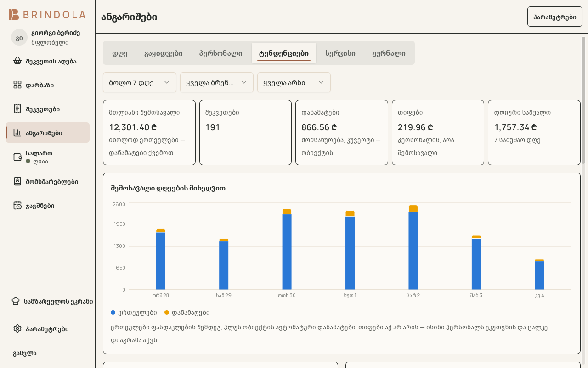Click the პარამეტრები button in the header

555,17
